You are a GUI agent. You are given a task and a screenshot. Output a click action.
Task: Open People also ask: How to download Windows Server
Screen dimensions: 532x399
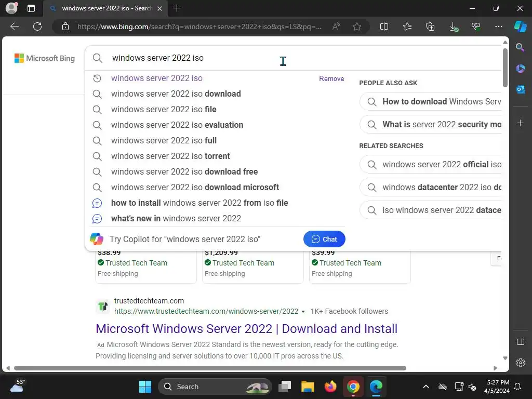click(x=431, y=102)
